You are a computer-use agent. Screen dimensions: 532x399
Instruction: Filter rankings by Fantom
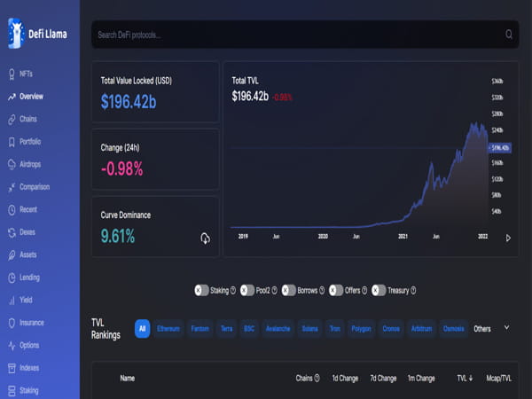[x=200, y=329]
